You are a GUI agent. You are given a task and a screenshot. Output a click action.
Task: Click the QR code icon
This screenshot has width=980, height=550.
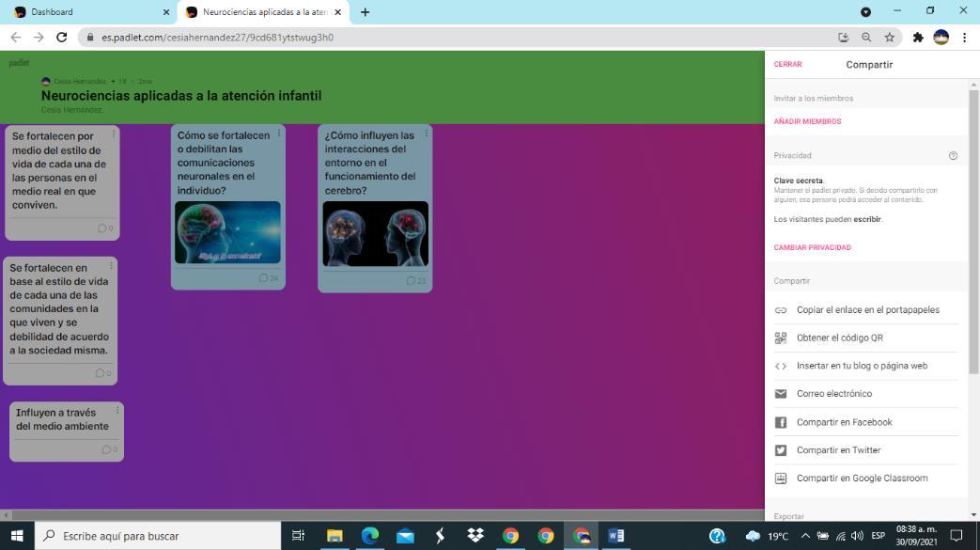(x=781, y=338)
